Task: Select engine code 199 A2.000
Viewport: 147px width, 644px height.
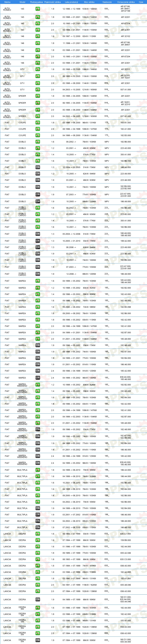Action: (125, 241)
